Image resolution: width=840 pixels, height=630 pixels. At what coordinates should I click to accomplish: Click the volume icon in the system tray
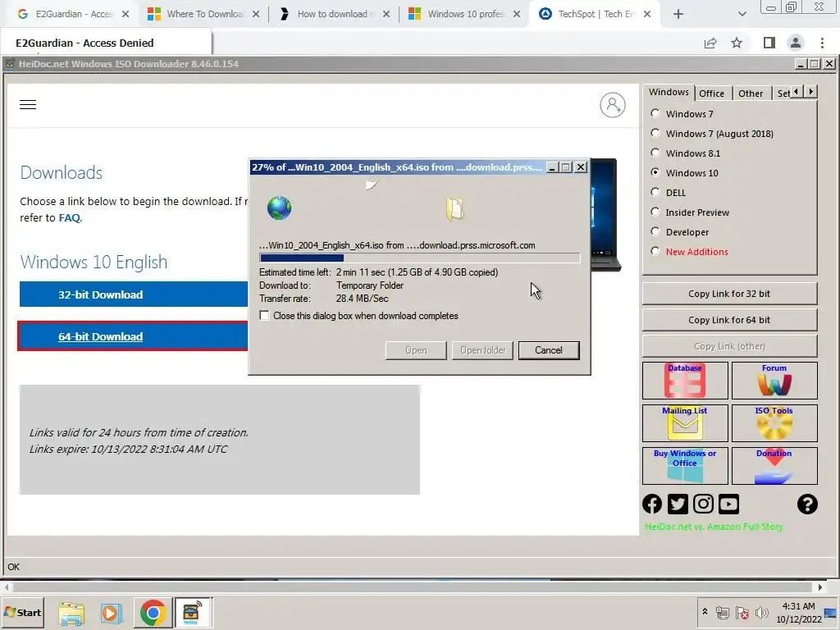click(761, 612)
